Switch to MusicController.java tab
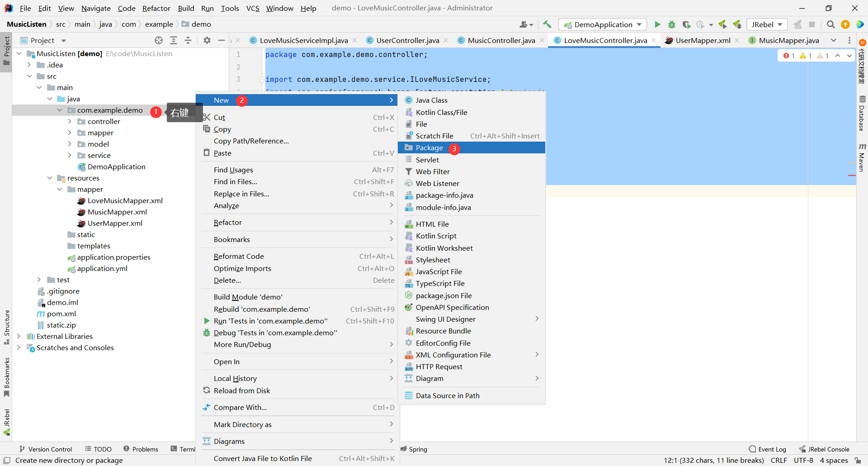 (x=501, y=40)
